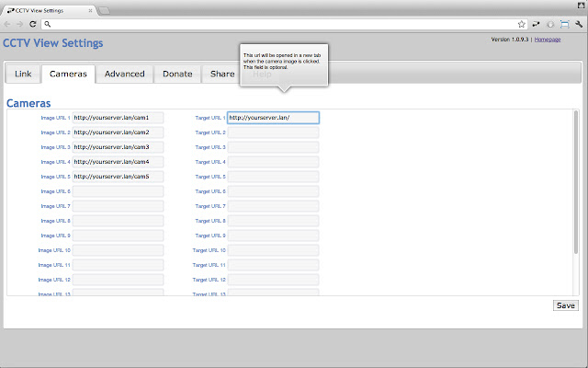The image size is (588, 368).
Task: Click the Target URL 9 input
Action: pyautogui.click(x=274, y=236)
